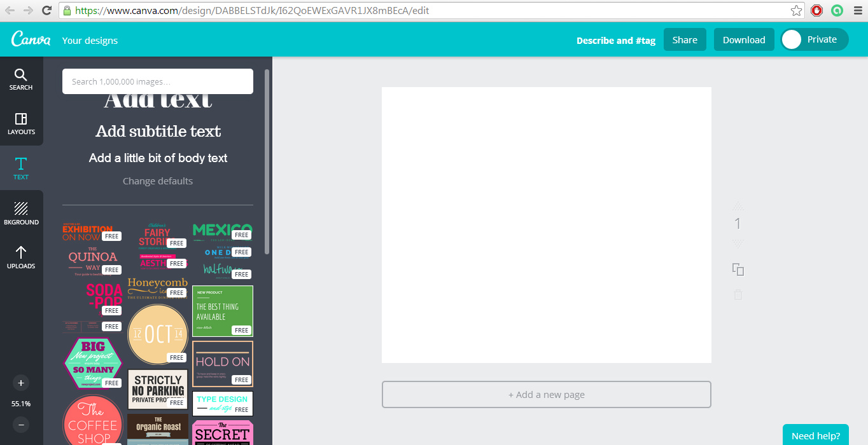
Task: Click the zoom out minus button
Action: point(21,425)
